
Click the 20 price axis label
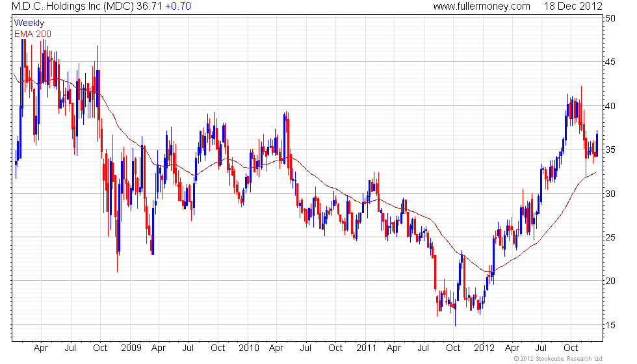click(610, 281)
